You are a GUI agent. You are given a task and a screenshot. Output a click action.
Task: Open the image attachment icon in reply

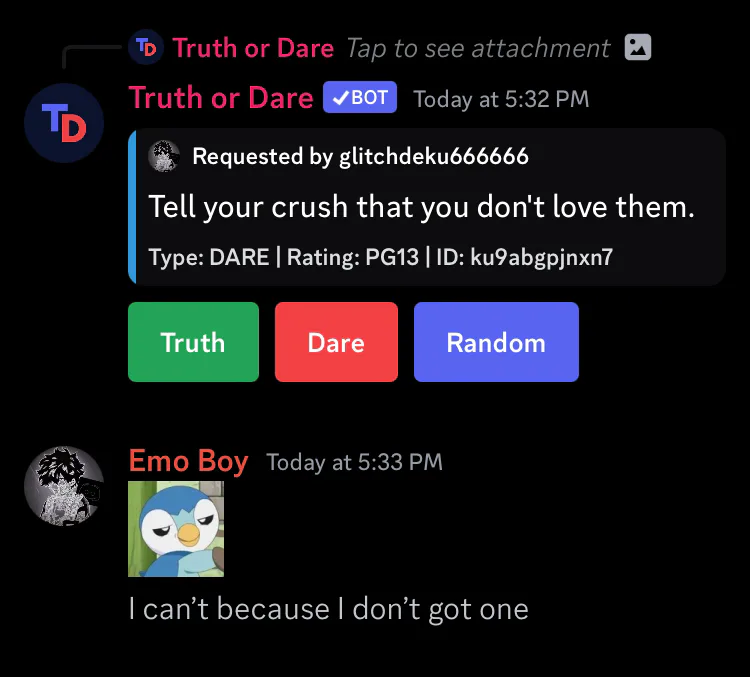point(638,47)
